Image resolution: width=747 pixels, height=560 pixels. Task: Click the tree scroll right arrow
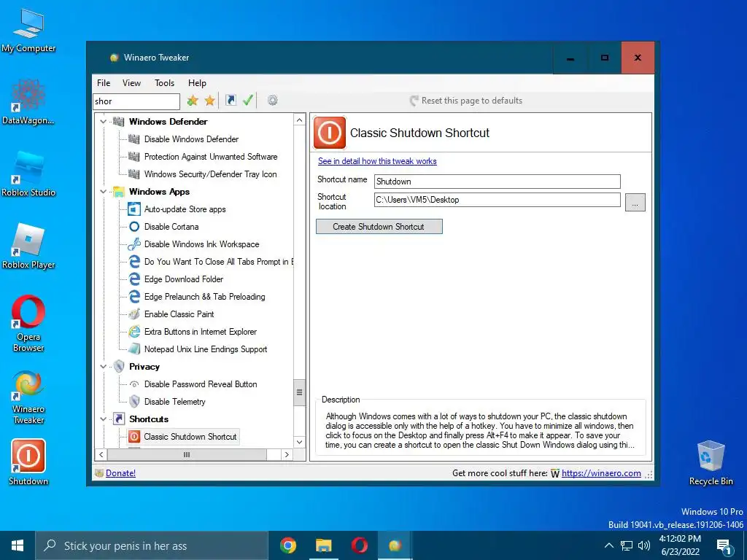287,455
